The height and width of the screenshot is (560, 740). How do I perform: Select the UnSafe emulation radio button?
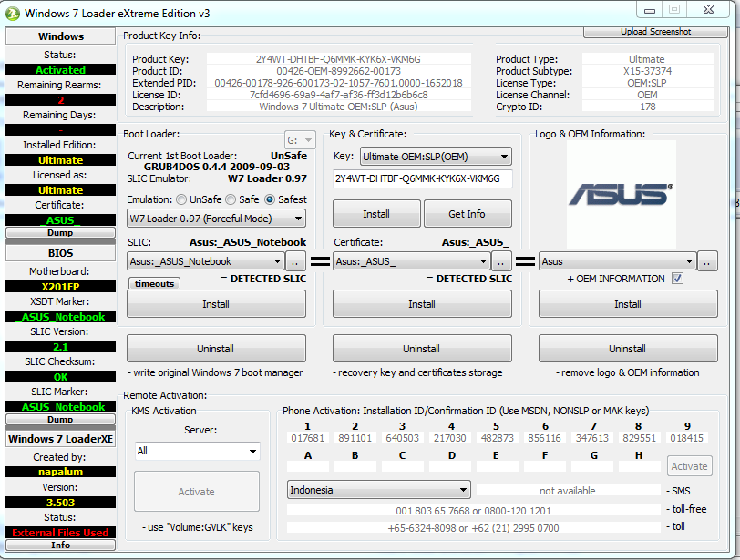[181, 199]
